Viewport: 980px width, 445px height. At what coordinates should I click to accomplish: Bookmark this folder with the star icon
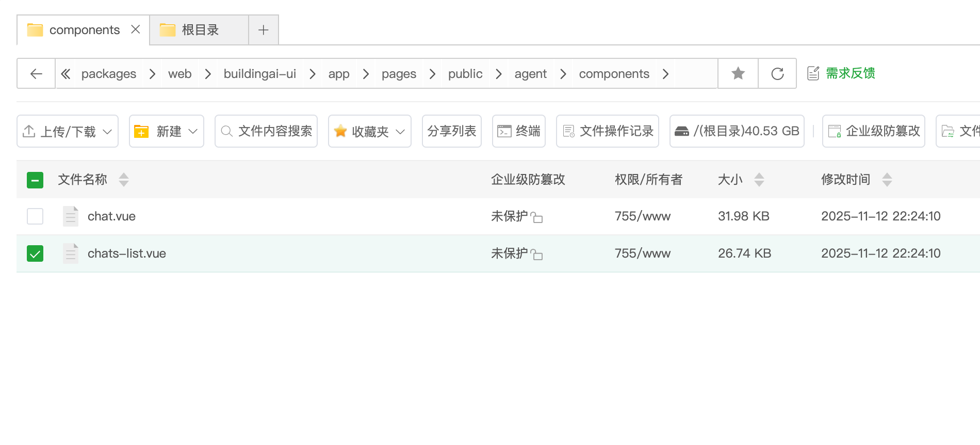[x=738, y=74]
